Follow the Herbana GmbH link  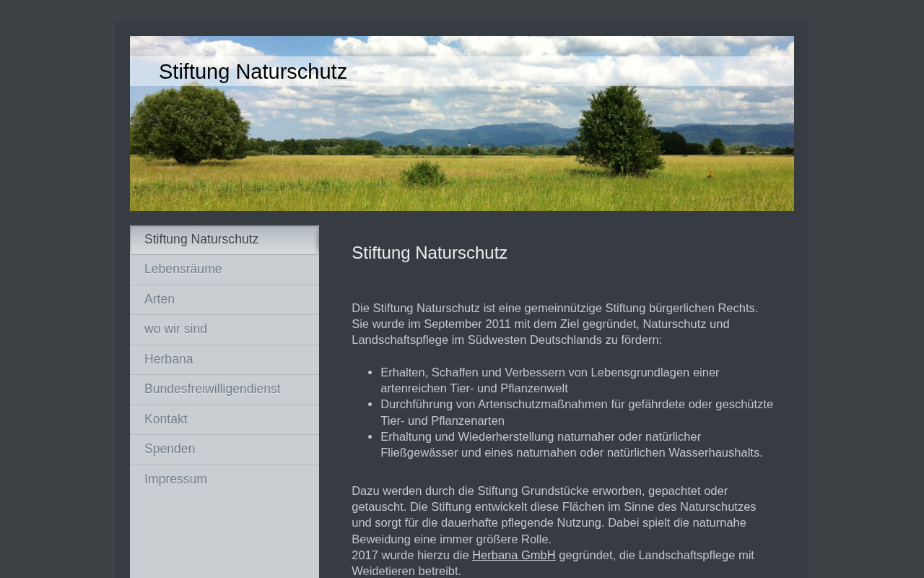[513, 556]
